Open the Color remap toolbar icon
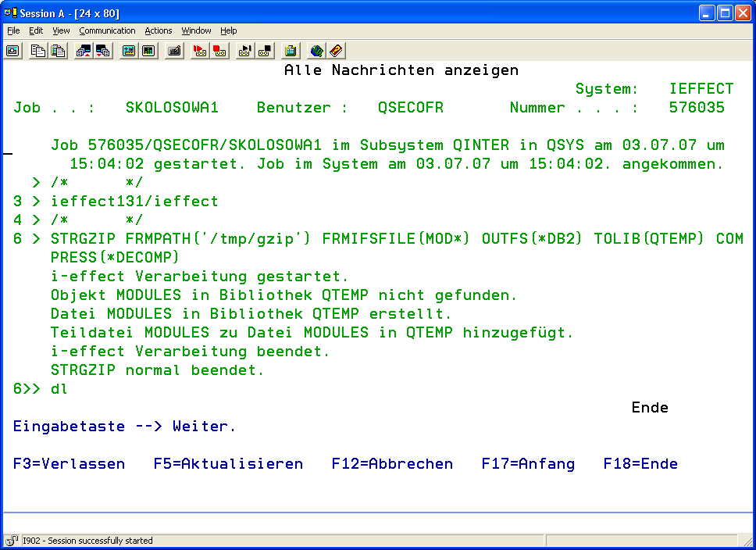The height and width of the screenshot is (550, 756). [148, 51]
